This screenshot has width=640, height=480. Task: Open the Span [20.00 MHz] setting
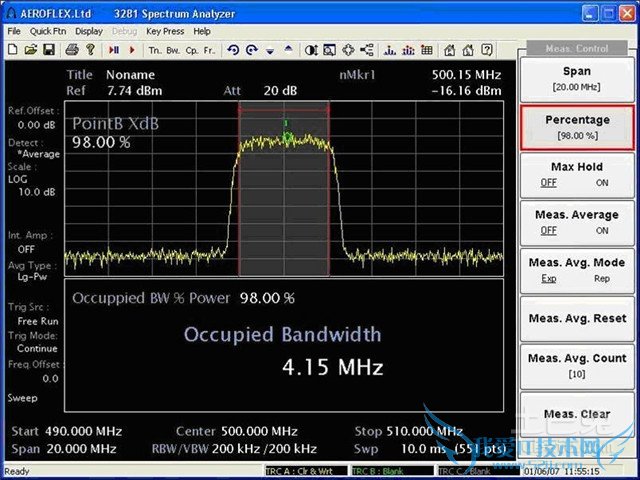click(577, 78)
